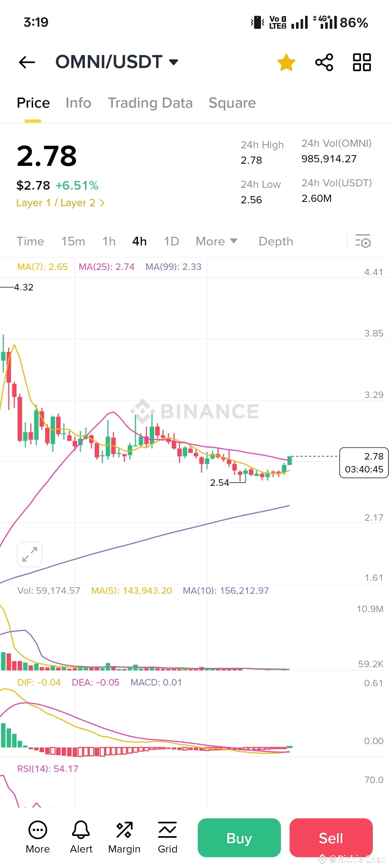Tap the 2.54 low marker on chart
Screen dimensions: 389x868
(220, 483)
